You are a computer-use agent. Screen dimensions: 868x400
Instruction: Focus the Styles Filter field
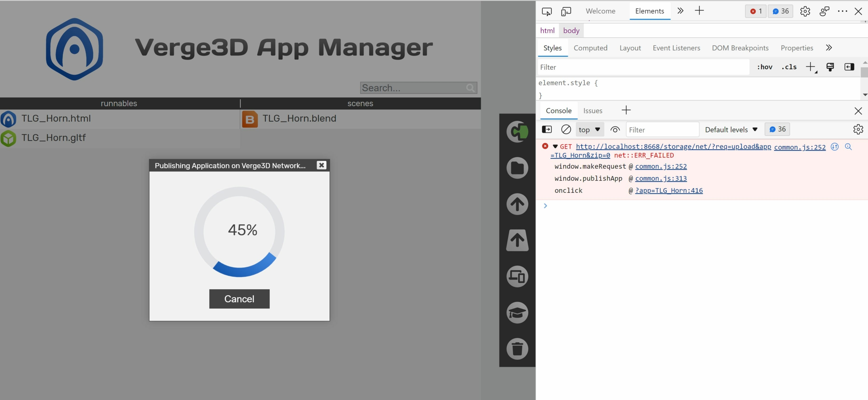644,67
